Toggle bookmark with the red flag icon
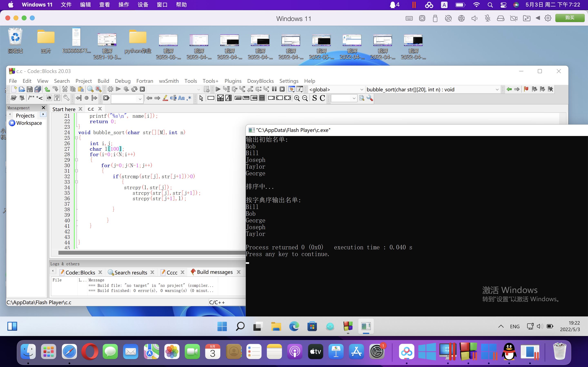This screenshot has width=588, height=367. [526, 89]
